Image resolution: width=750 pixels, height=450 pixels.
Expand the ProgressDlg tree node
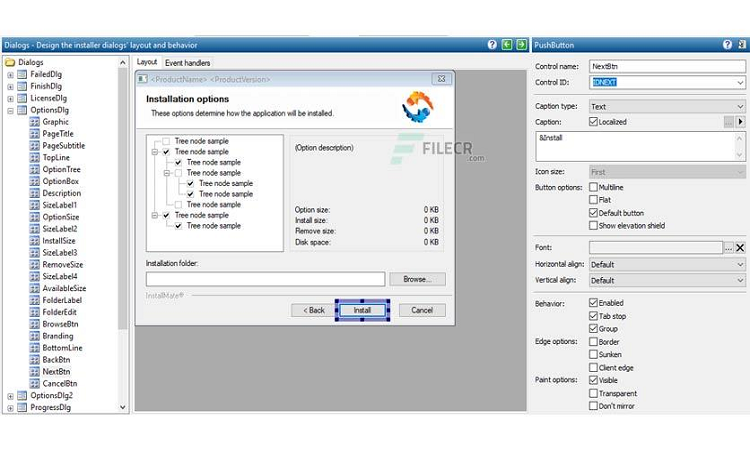[x=10, y=407]
